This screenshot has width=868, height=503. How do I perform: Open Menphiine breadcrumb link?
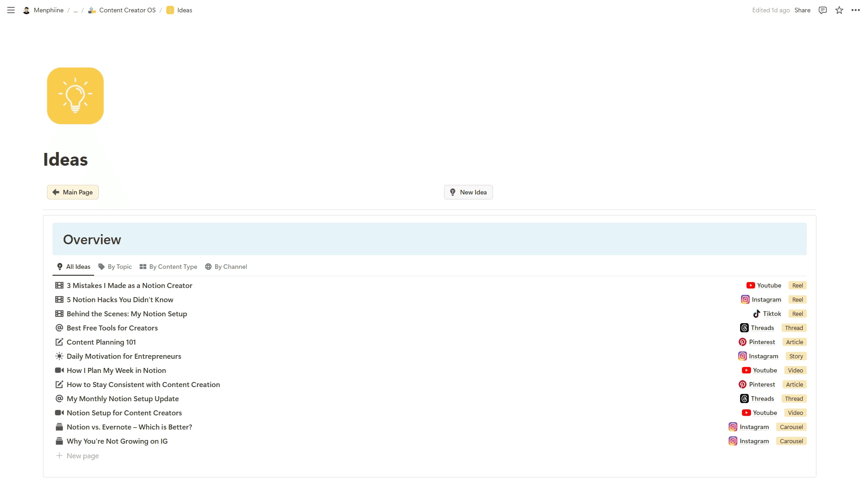click(x=48, y=10)
